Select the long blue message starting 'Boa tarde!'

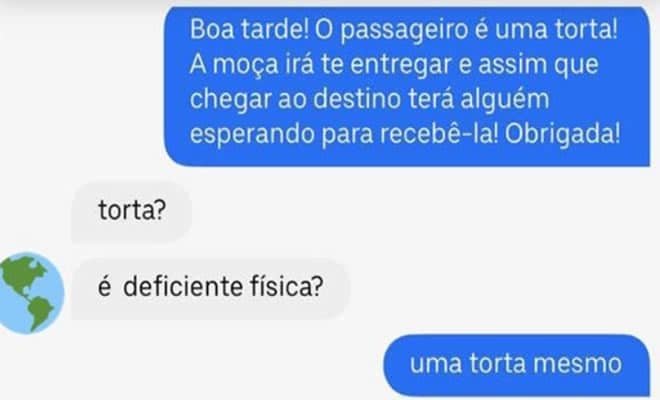click(407, 86)
